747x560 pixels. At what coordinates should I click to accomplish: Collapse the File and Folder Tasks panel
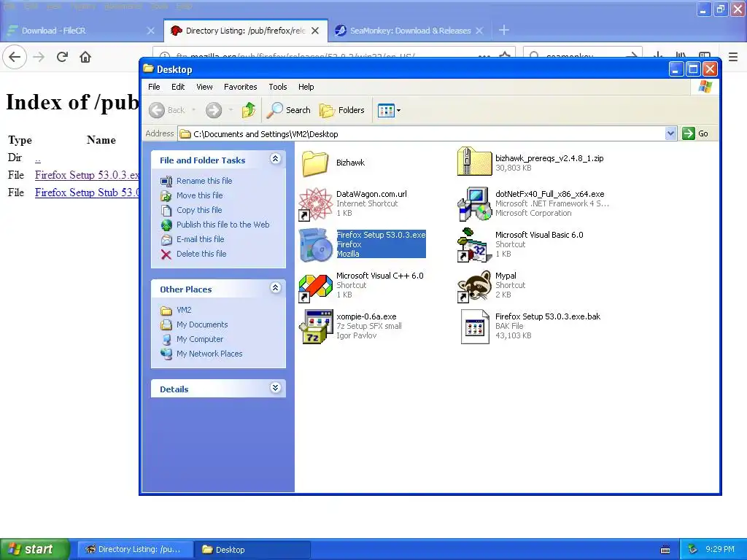coord(275,159)
